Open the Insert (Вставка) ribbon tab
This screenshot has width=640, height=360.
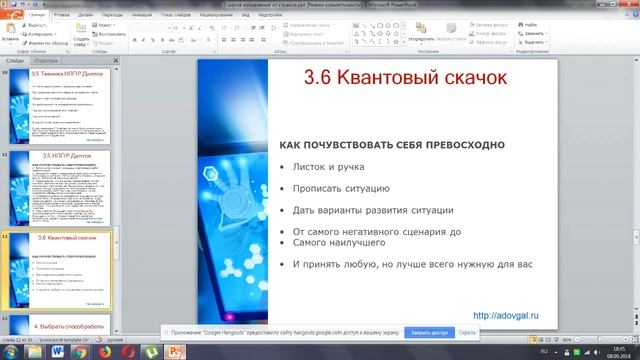[62, 15]
